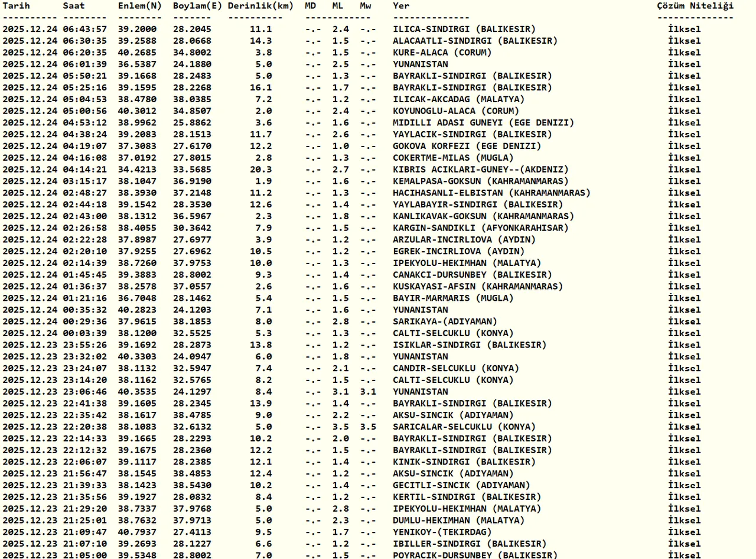
Task: Click the HACIHASANLI-ELBISTAN (KAHRAMANMARAS) location
Action: pos(491,193)
